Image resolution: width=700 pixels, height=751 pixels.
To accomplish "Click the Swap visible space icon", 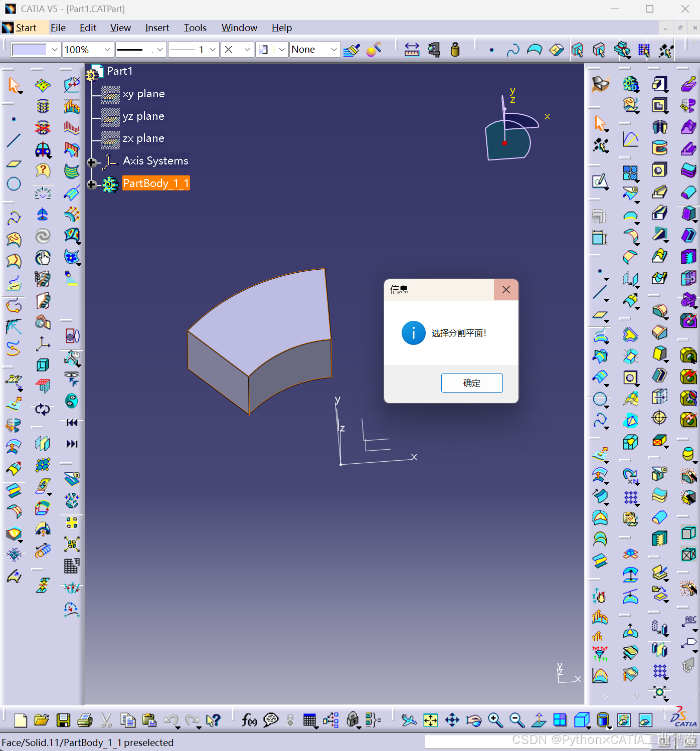I will (x=645, y=720).
